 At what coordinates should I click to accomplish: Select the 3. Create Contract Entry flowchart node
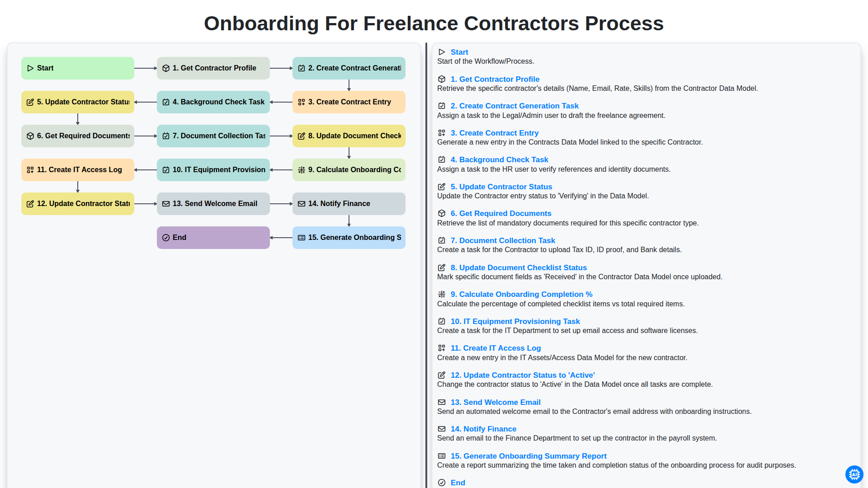(349, 102)
